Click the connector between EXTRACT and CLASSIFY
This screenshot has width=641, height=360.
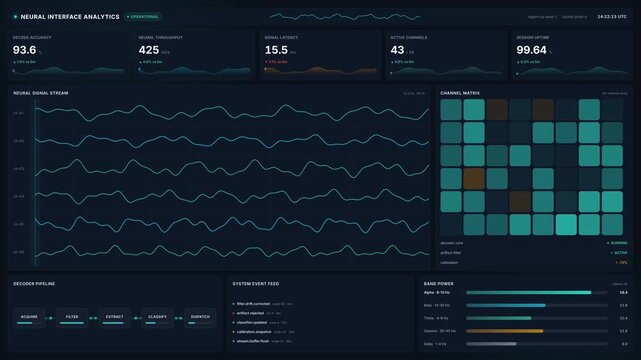[x=136, y=318]
